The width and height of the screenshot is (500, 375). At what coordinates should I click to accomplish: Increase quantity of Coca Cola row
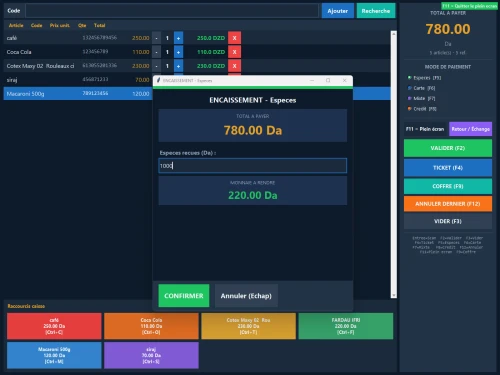(x=178, y=52)
